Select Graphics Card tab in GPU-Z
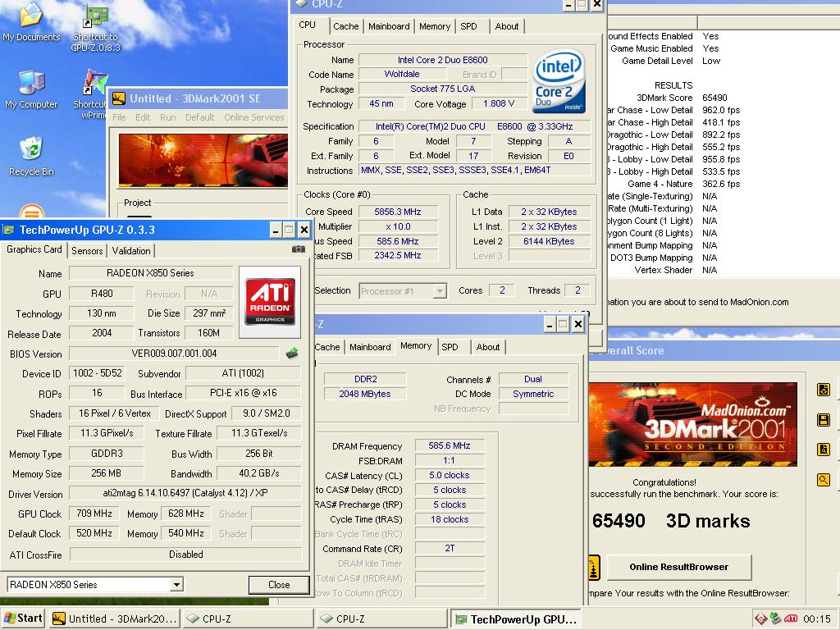The height and width of the screenshot is (630, 840). point(34,249)
